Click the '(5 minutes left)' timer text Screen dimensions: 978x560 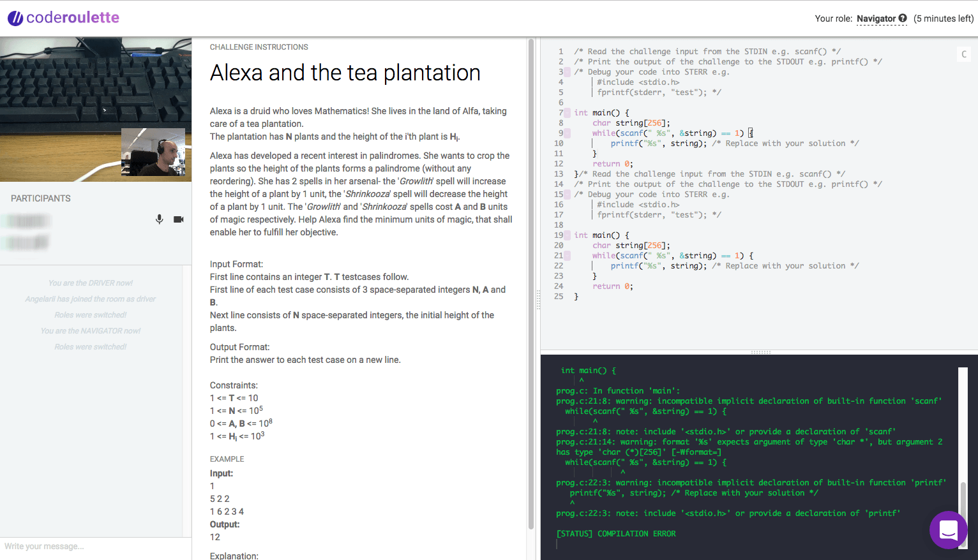tap(944, 18)
